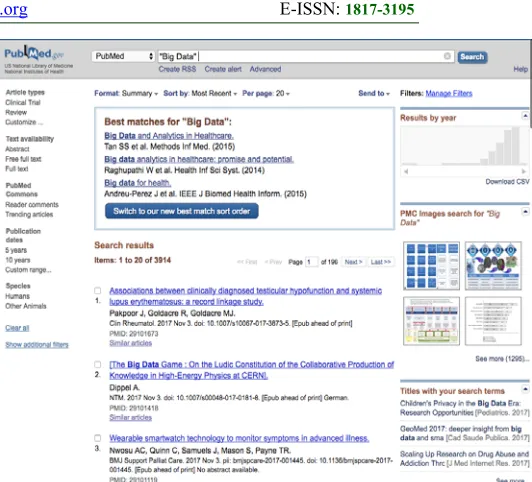Filter by Clinical Trial article type
532x482 pixels.
point(23,102)
